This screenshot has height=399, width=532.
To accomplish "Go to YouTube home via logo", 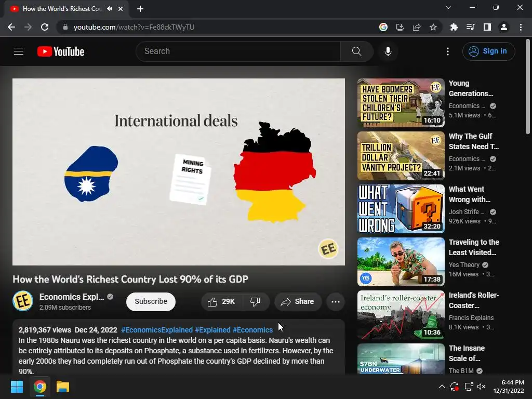I will pyautogui.click(x=61, y=51).
